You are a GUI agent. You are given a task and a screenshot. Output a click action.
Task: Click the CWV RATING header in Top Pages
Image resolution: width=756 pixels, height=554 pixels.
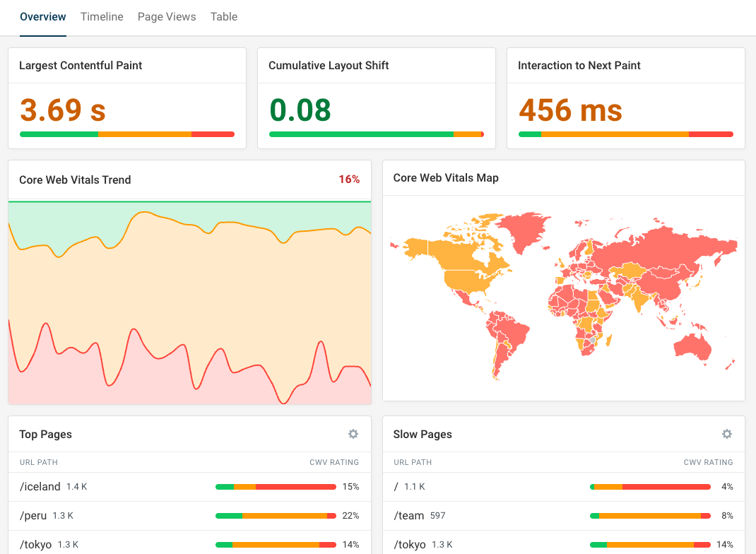[334, 462]
